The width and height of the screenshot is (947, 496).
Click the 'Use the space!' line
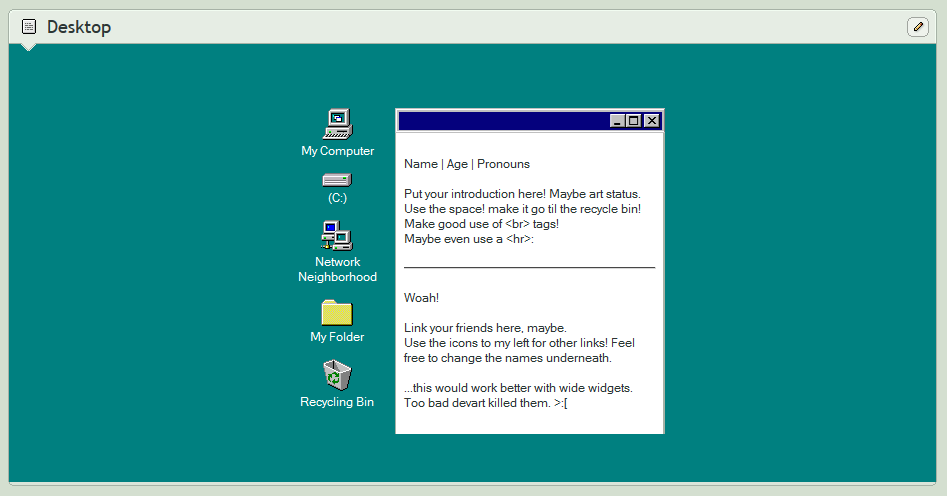pos(522,209)
